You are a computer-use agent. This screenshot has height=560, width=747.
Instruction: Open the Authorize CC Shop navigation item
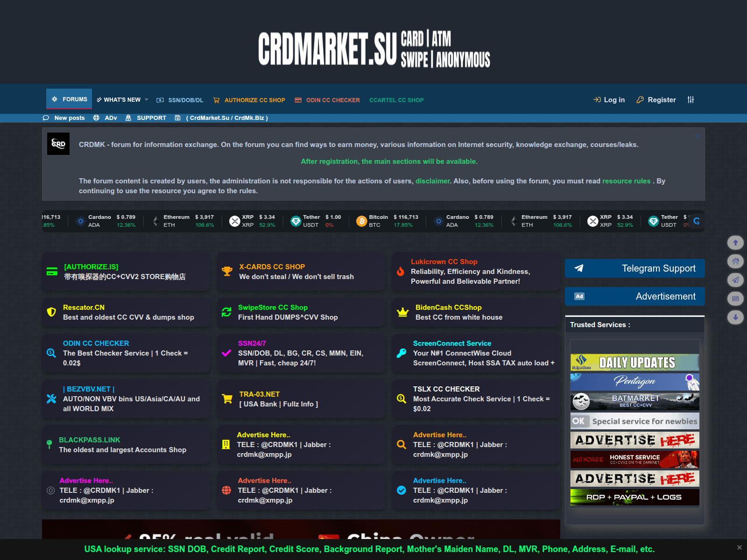(249, 100)
